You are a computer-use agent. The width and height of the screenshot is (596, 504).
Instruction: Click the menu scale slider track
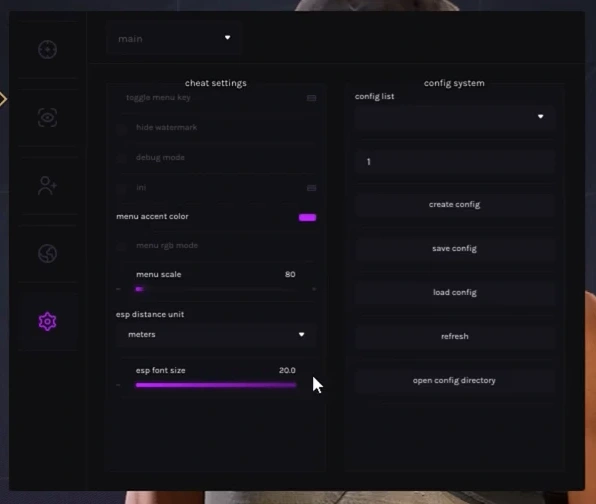(216, 289)
